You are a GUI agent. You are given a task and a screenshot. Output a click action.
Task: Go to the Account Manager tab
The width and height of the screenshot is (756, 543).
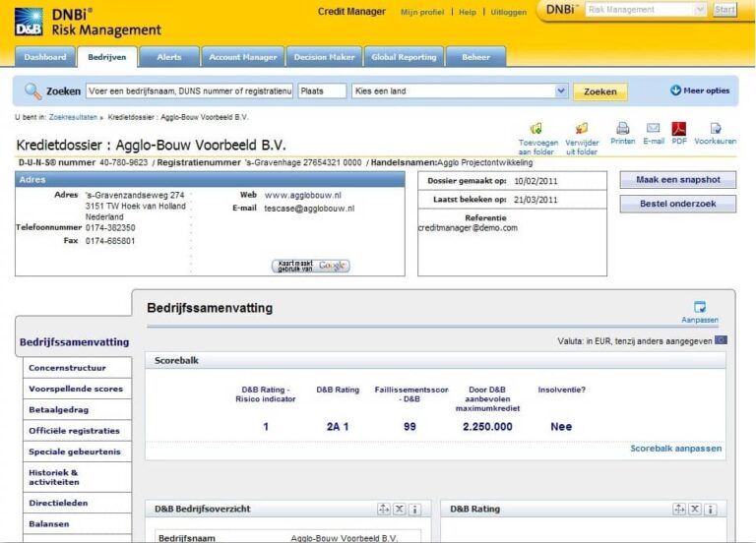click(243, 57)
